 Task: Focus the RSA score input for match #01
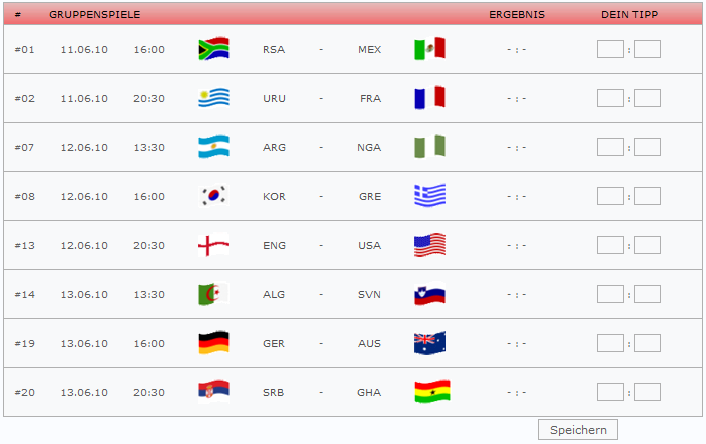click(x=610, y=49)
